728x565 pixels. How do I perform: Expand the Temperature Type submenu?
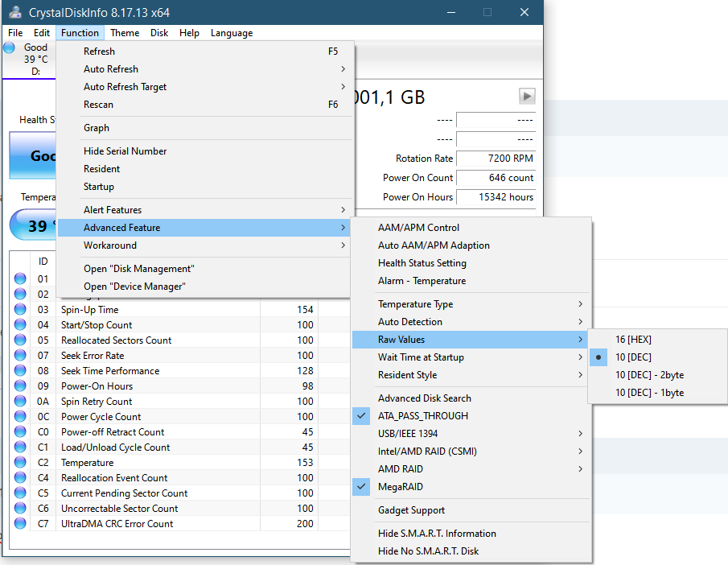471,304
